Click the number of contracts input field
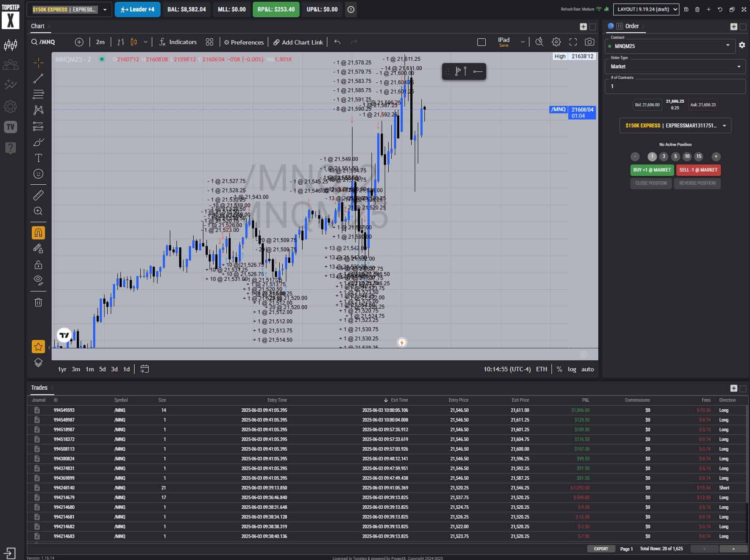 click(x=675, y=86)
